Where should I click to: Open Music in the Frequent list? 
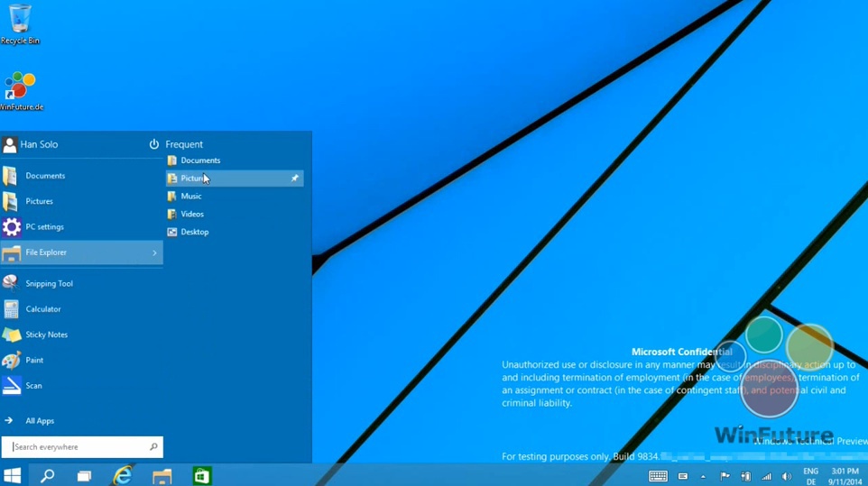[x=235, y=197]
